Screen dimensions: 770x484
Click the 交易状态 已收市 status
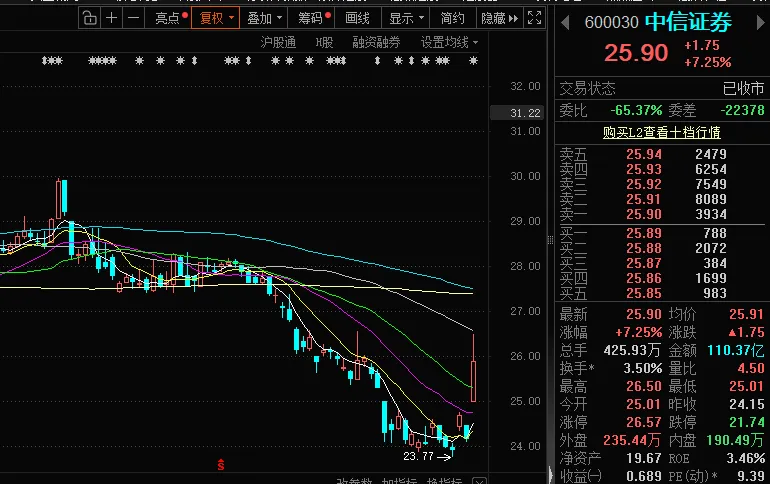pyautogui.click(x=743, y=88)
